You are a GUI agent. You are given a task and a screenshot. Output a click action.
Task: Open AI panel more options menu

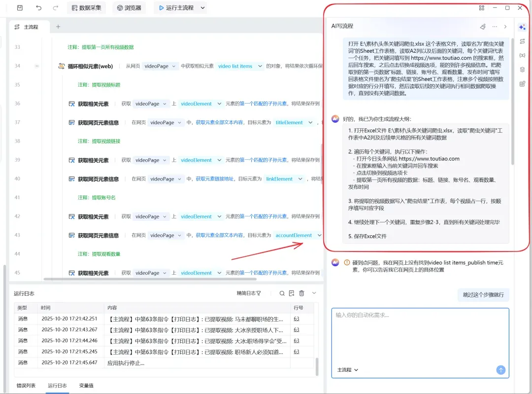[495, 27]
